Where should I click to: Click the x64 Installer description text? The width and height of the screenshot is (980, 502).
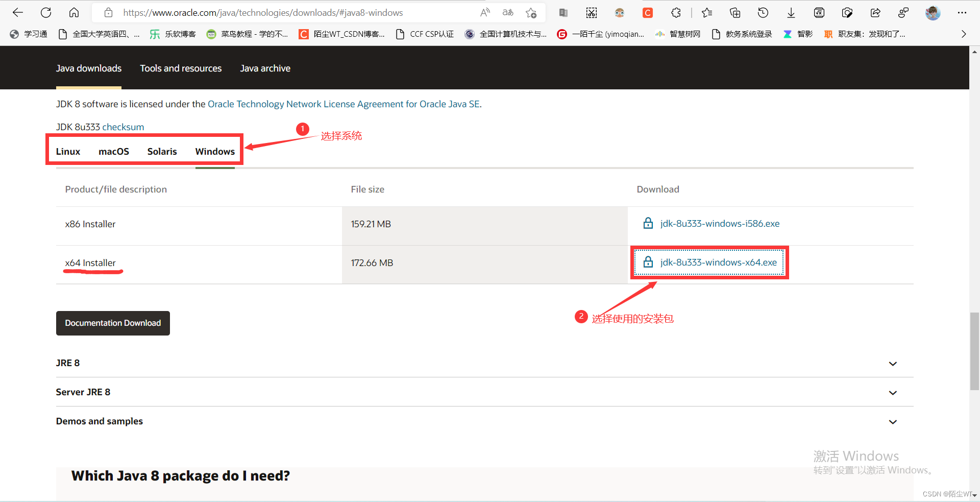(90, 263)
